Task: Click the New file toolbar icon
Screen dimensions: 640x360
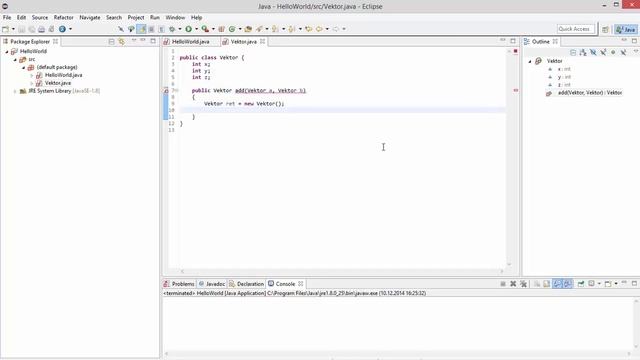Action: [x=5, y=29]
